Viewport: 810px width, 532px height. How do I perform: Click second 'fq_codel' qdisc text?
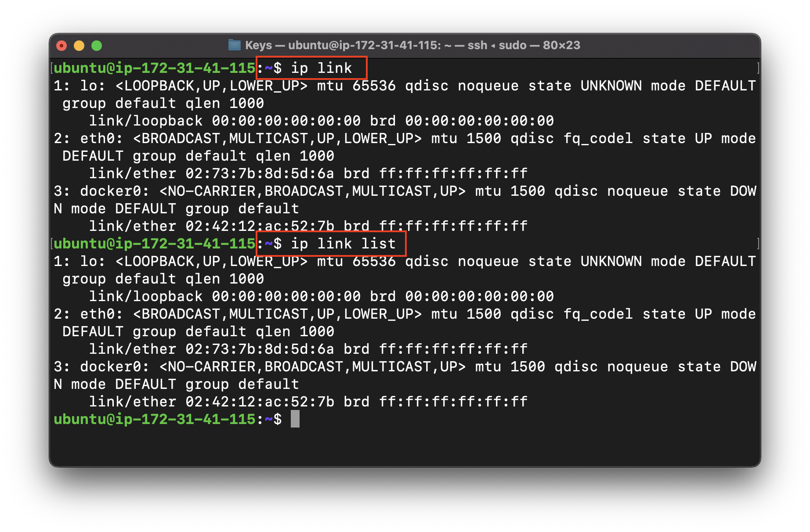click(x=598, y=314)
